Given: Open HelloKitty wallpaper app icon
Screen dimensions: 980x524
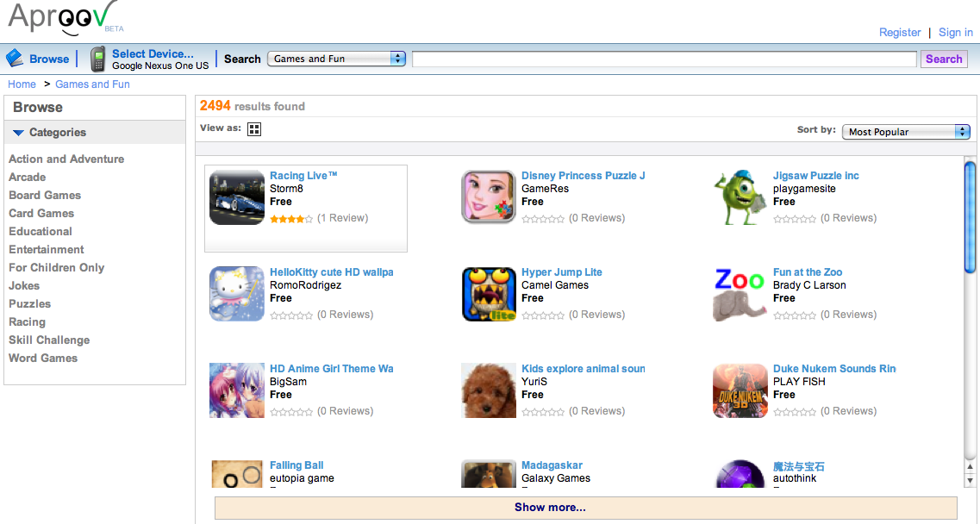Looking at the screenshot, I should pyautogui.click(x=237, y=294).
